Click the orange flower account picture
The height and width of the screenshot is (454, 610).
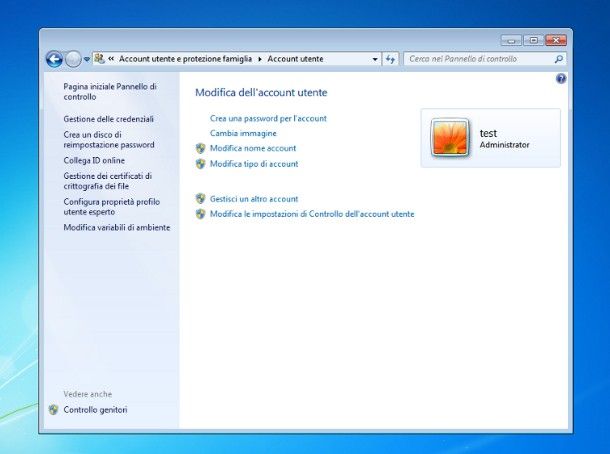(x=450, y=138)
